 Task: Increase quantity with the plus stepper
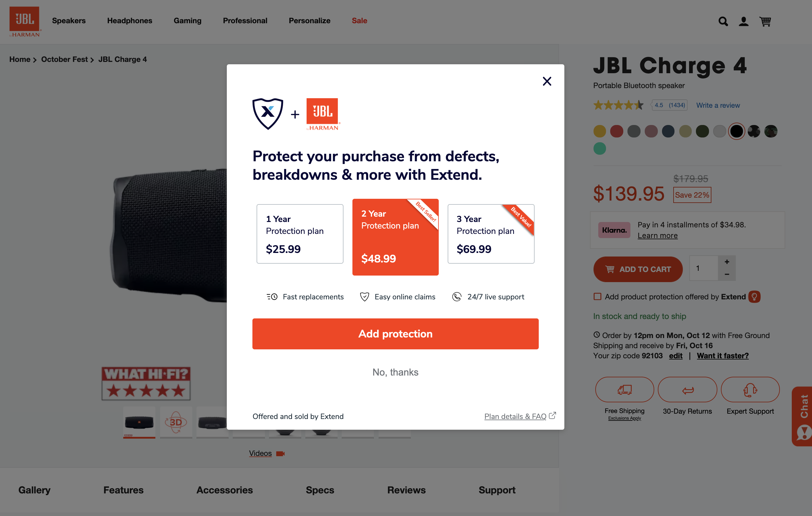point(727,262)
